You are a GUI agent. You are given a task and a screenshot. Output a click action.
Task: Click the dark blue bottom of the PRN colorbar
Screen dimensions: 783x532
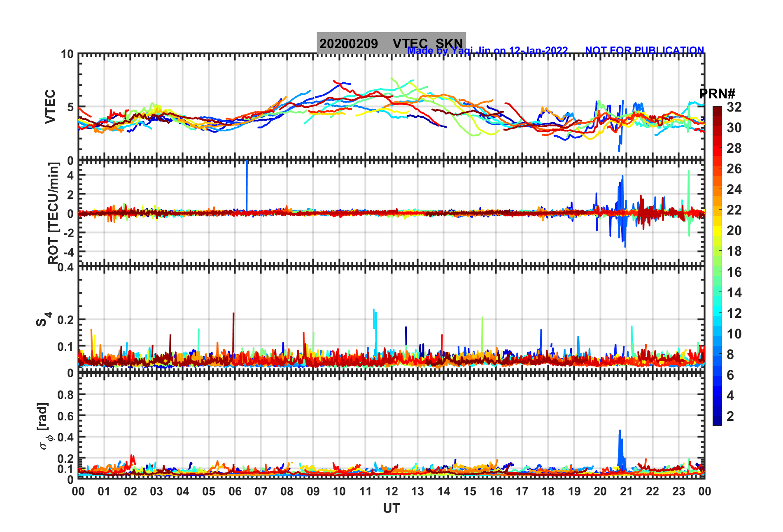(717, 422)
